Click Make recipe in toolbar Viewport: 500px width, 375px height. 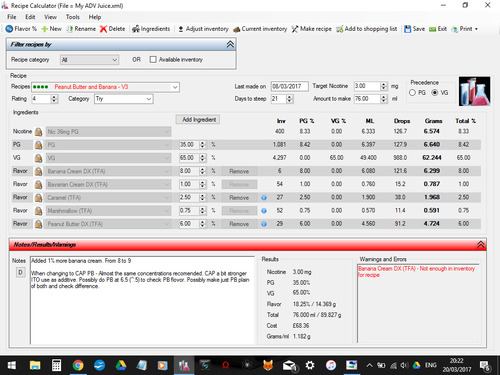[x=311, y=29]
